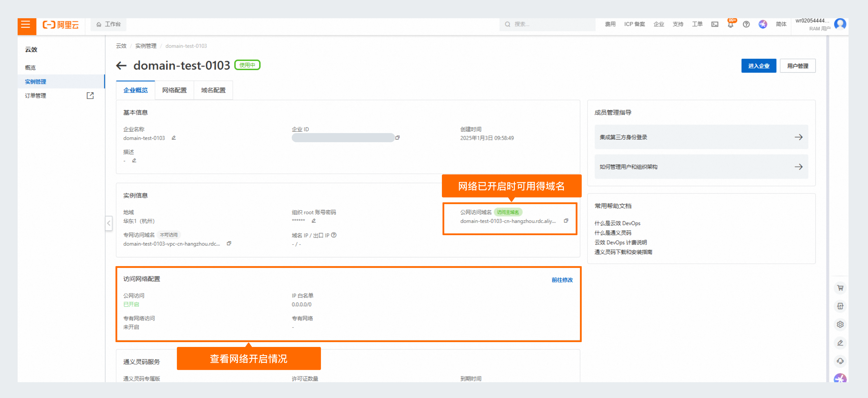Switch to the 网络配置 tab
This screenshot has height=398, width=868.
click(174, 90)
